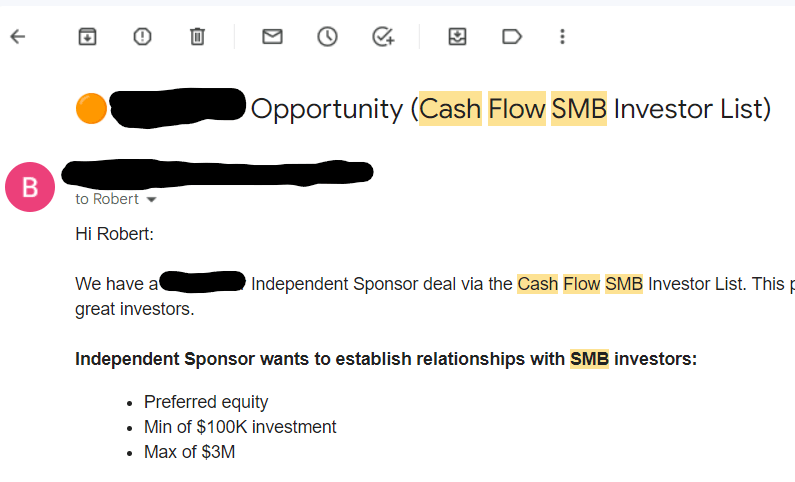Open the More three-dot menu
The height and width of the screenshot is (482, 795).
click(562, 36)
